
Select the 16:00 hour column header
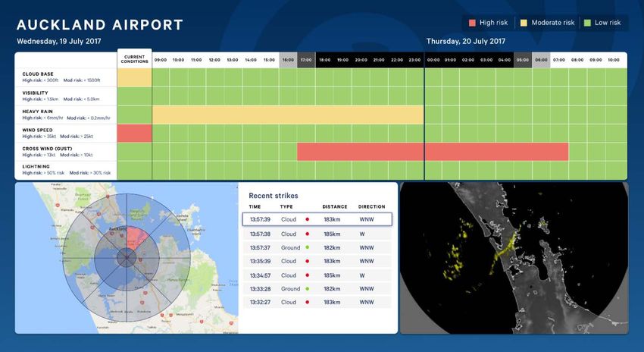coord(288,60)
